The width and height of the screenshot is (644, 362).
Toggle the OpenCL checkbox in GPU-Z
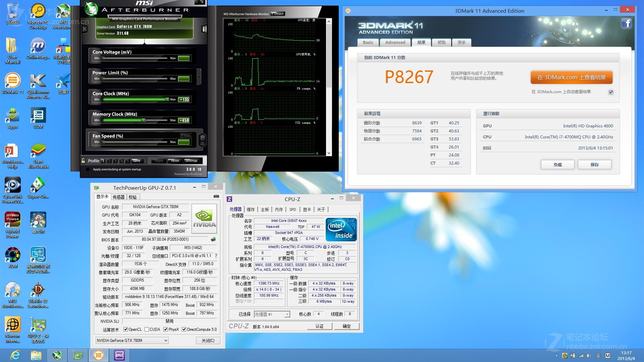pos(125,329)
